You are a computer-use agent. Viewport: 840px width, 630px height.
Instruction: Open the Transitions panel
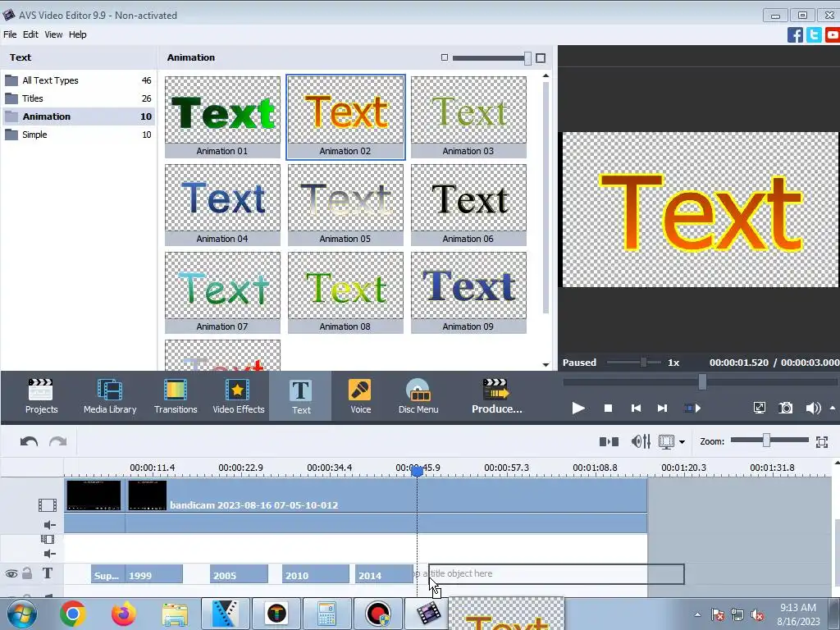coord(176,396)
